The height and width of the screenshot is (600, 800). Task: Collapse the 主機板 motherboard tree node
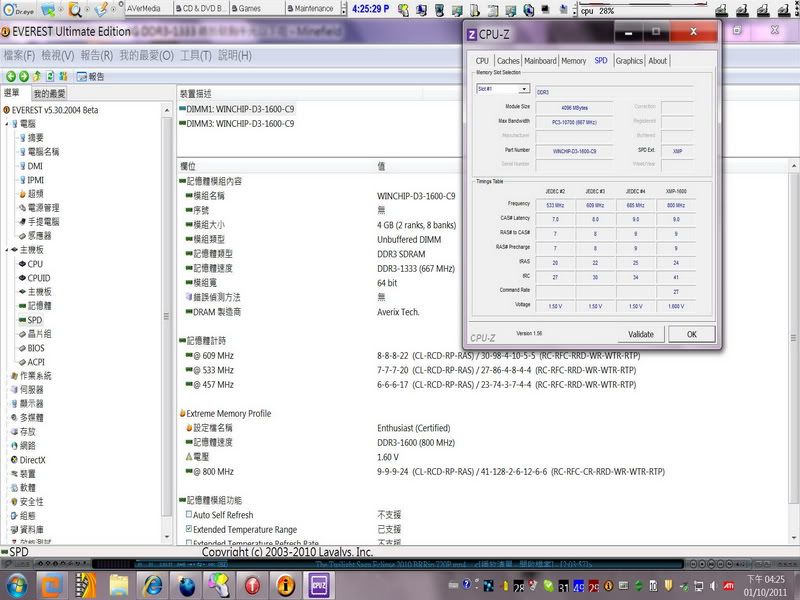point(7,250)
